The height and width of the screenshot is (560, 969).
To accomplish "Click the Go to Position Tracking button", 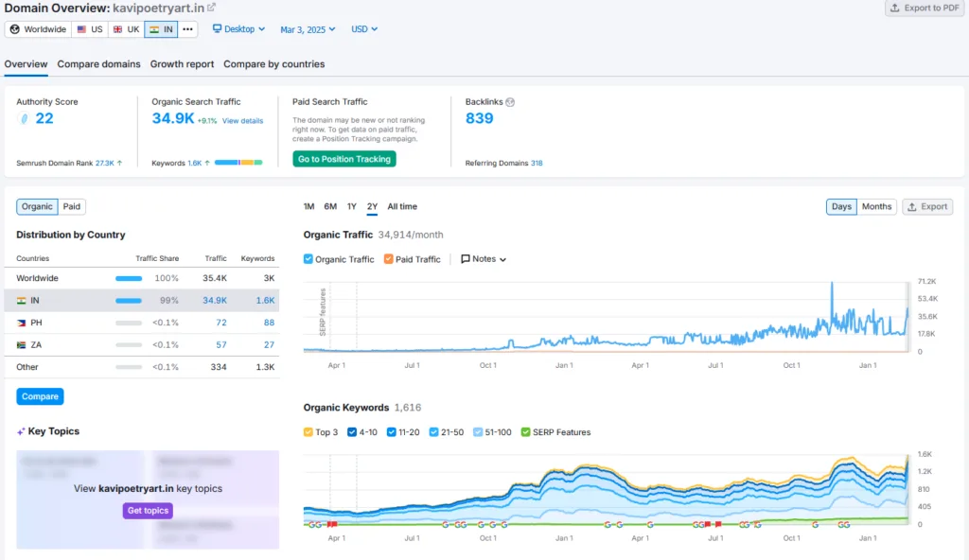I will [344, 159].
